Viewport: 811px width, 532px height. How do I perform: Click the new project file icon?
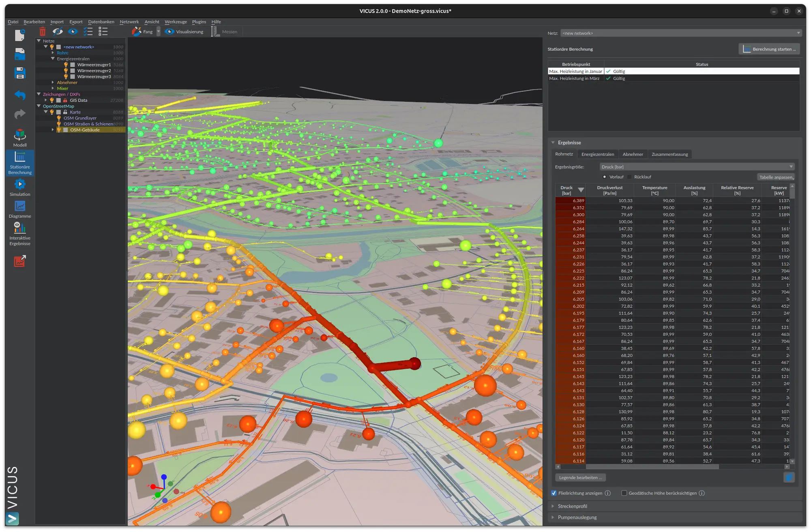click(x=20, y=35)
